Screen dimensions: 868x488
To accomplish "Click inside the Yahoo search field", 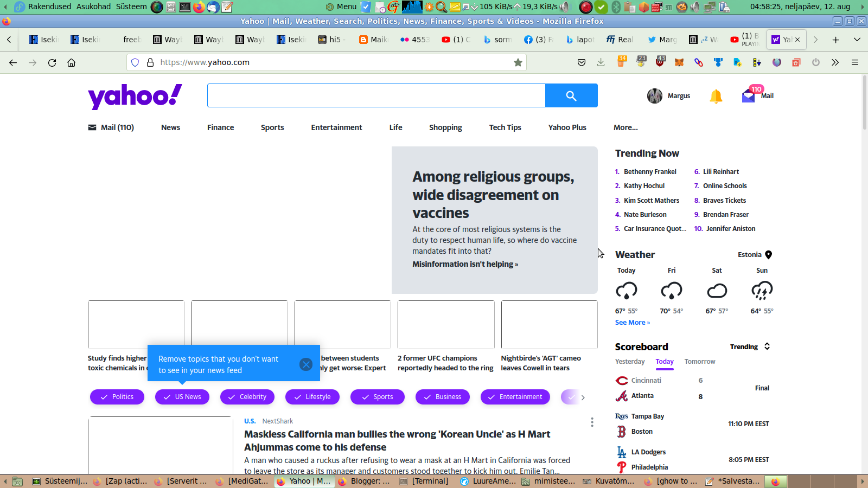I will pyautogui.click(x=376, y=95).
